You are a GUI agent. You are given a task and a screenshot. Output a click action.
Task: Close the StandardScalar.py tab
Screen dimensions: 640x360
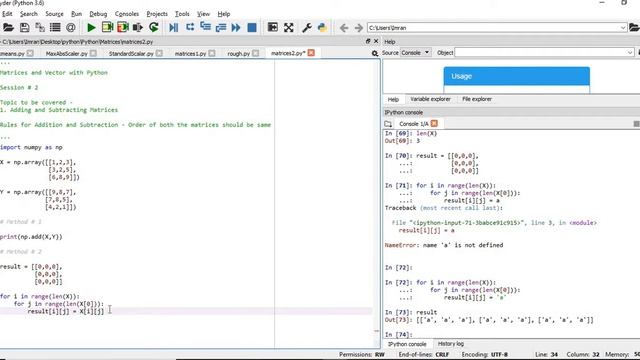tap(159, 53)
